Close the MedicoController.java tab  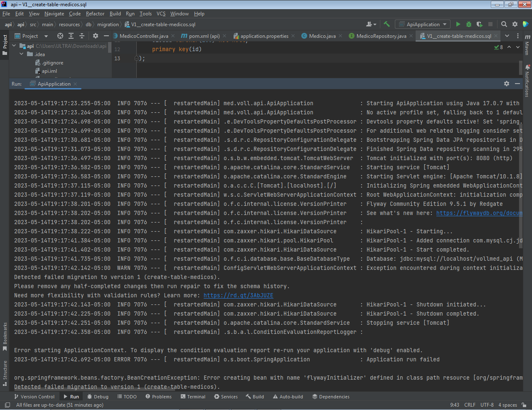pos(173,36)
